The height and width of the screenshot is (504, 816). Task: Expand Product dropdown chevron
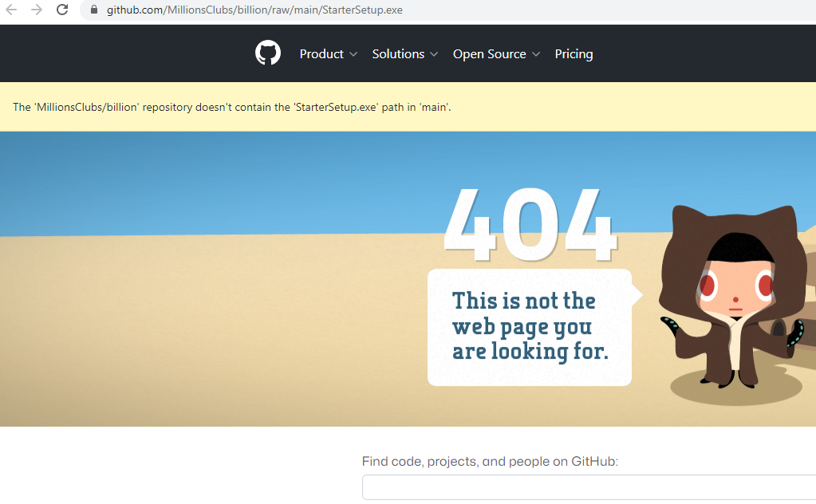coord(353,54)
